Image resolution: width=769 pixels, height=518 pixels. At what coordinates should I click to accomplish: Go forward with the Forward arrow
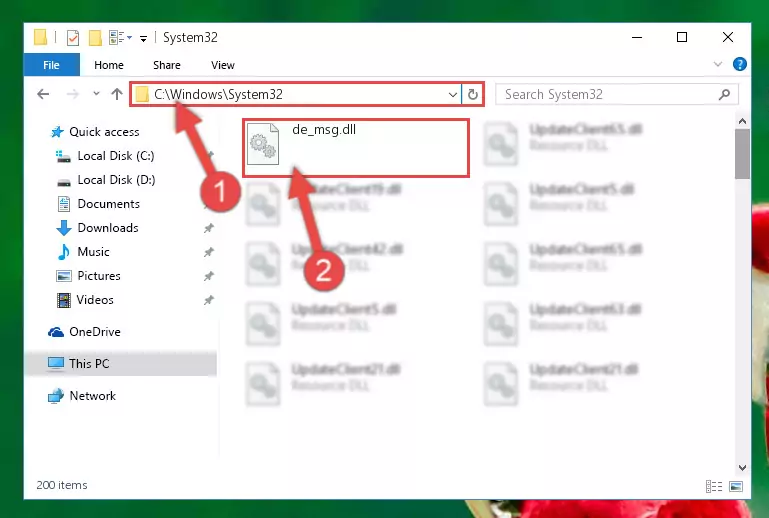click(73, 94)
